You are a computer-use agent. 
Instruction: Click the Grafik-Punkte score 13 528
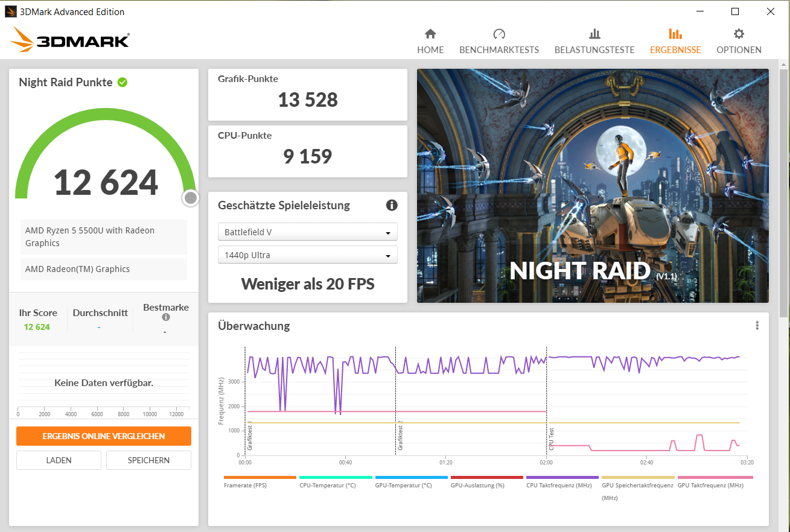pos(308,100)
